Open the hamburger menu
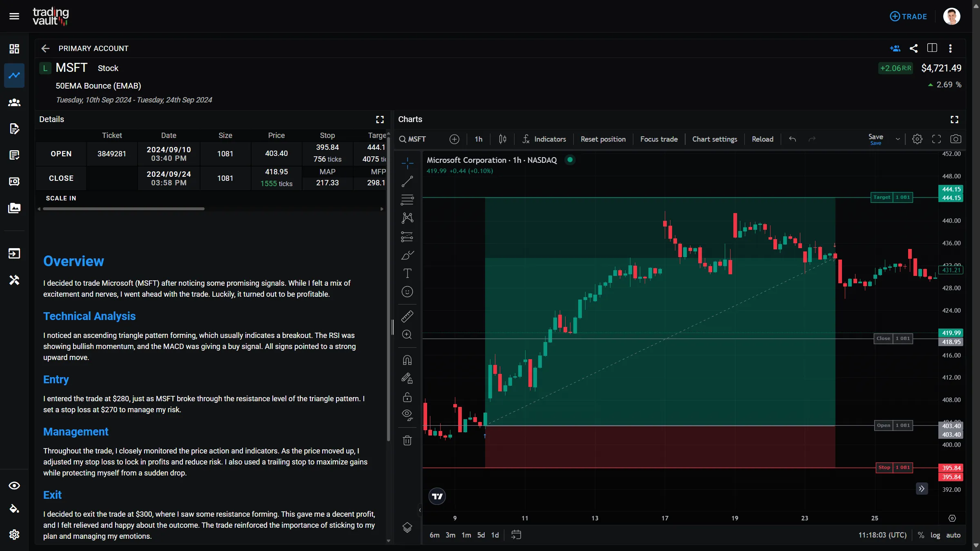980x551 pixels. click(x=14, y=16)
